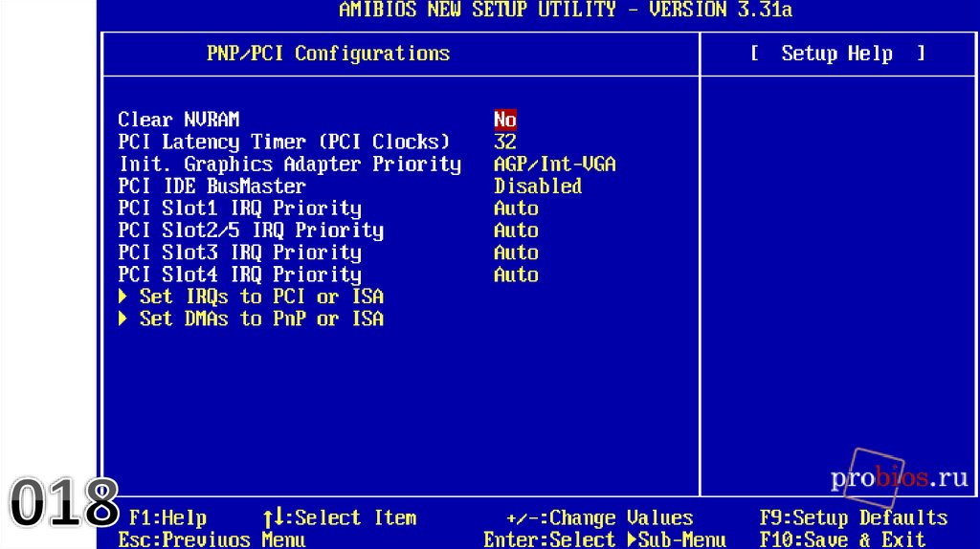
Task: Expand the Set IRQs to PCI or ISA submenu
Action: coord(260,296)
